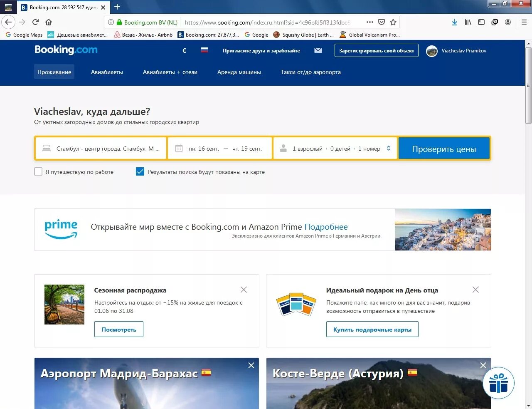
Task: Change currency with the euro symbol
Action: click(184, 51)
